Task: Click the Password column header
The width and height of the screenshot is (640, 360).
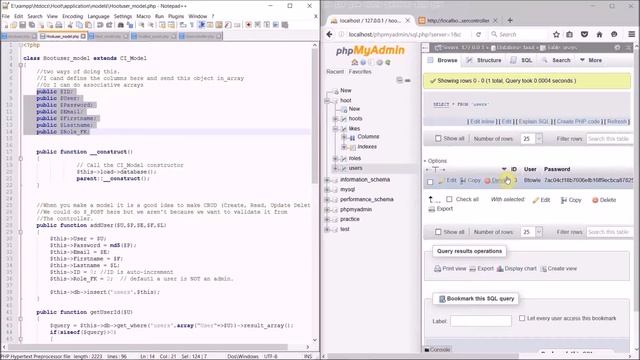Action: point(557,169)
